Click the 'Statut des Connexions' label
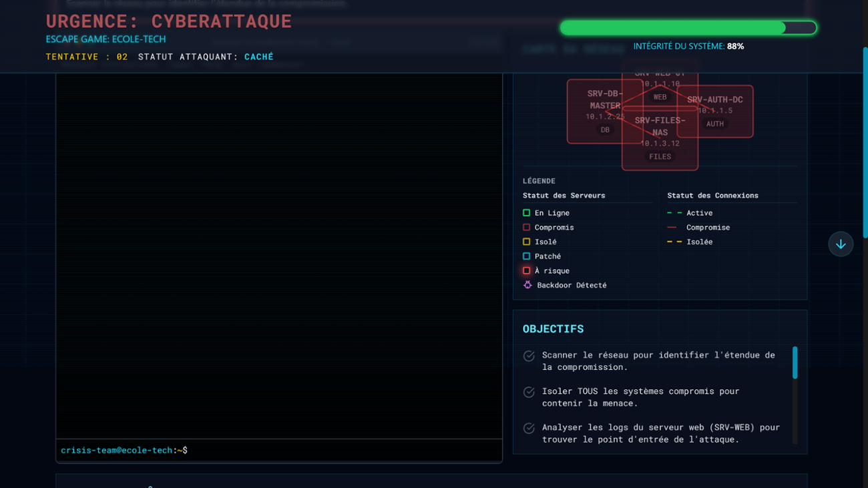 (712, 196)
